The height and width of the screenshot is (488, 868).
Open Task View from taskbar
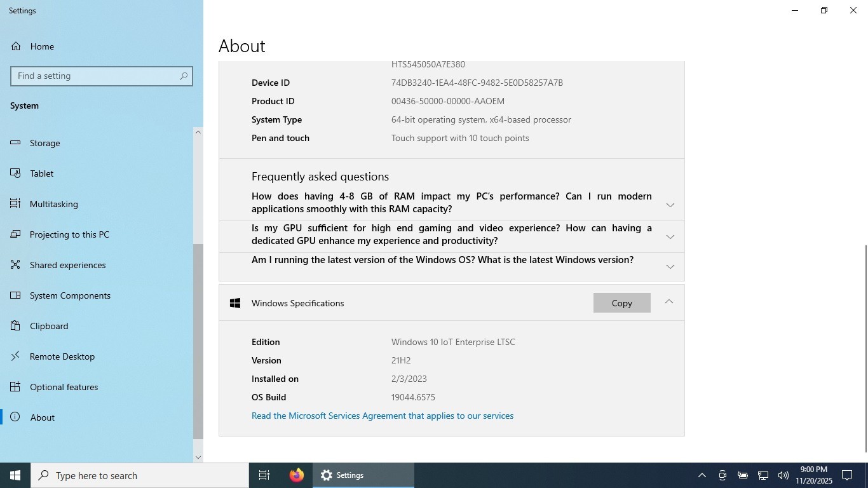coord(264,475)
